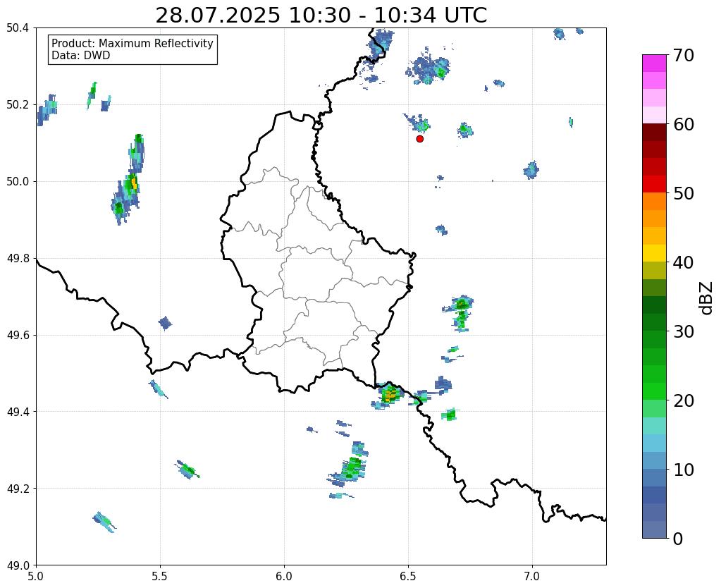The height and width of the screenshot is (588, 721).
Task: Click the y-axis latitude label 50.2
Action: (18, 105)
